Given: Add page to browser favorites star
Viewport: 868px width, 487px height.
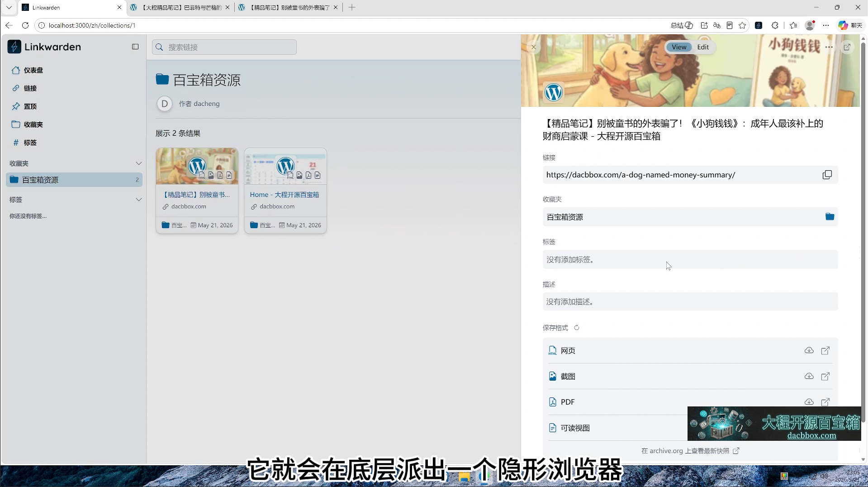Looking at the screenshot, I should coord(742,25).
